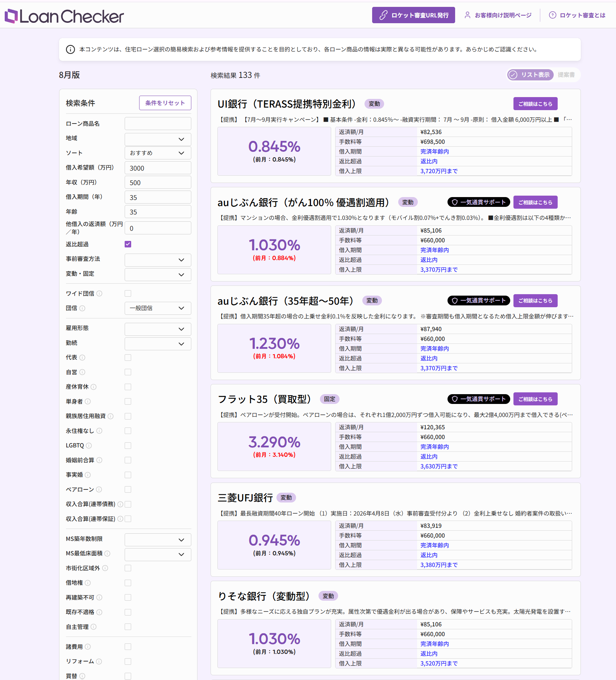Image resolution: width=616 pixels, height=680 pixels.
Task: Click the ペアローン info icon
Action: click(99, 489)
